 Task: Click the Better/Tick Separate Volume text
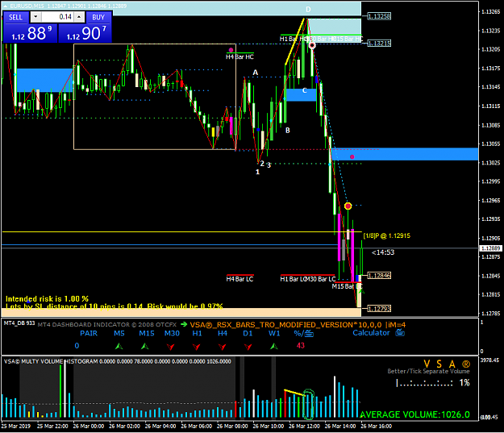coord(428,371)
